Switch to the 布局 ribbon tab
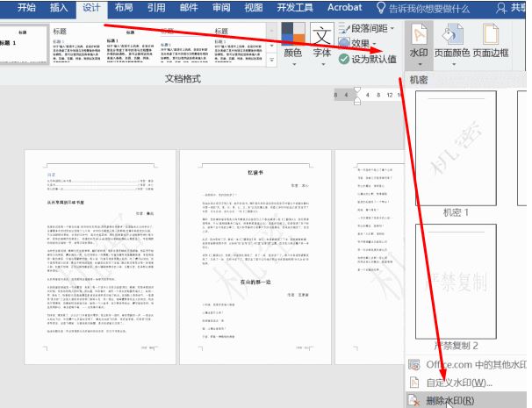This screenshot has width=532, height=408. 125,8
